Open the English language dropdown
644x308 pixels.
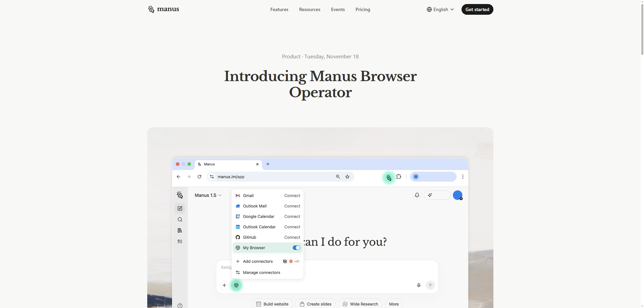click(440, 9)
